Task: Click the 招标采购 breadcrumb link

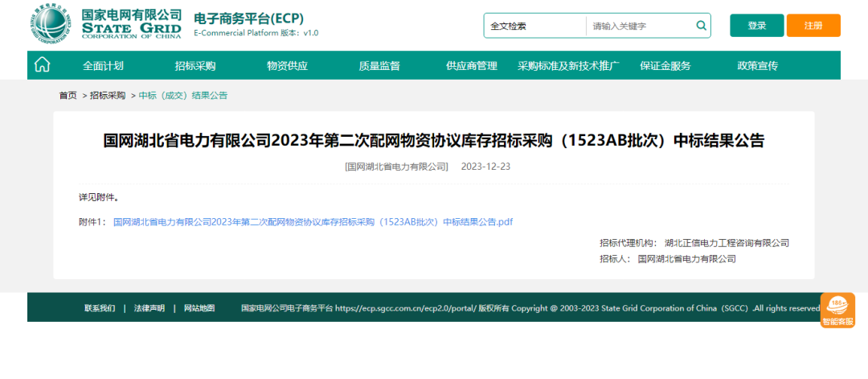Action: click(108, 95)
